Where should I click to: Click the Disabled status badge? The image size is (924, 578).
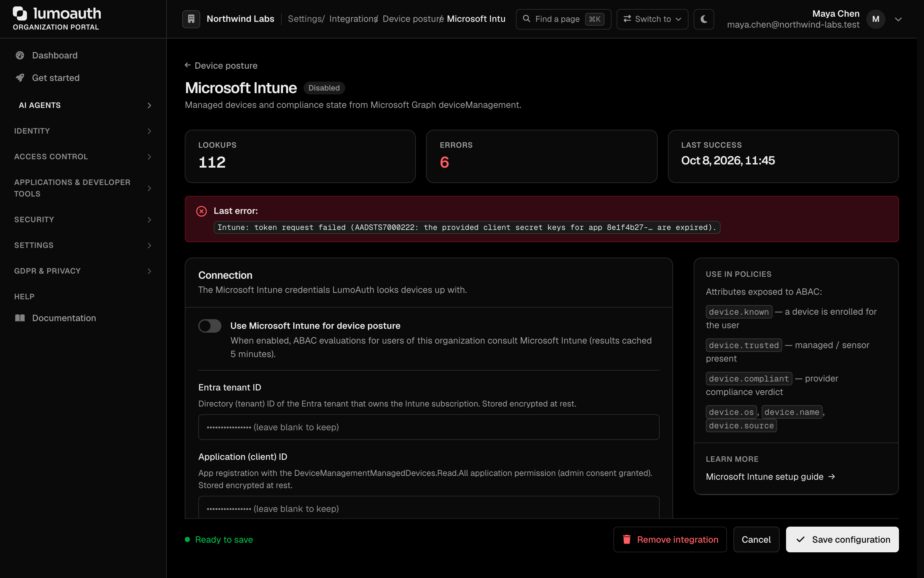[324, 88]
